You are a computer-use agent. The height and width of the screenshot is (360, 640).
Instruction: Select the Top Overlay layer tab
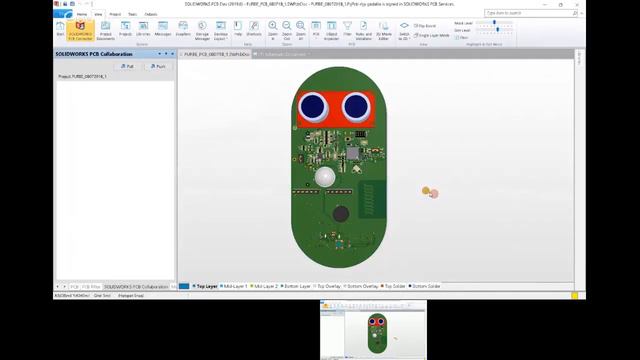[x=327, y=287]
